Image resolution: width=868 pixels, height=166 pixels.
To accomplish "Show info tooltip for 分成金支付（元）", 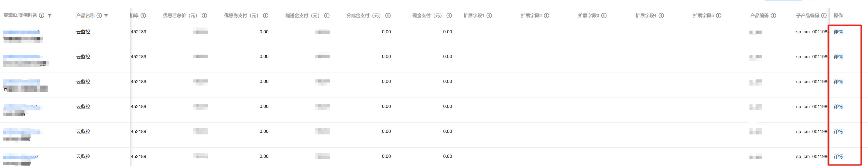I will click(388, 16).
